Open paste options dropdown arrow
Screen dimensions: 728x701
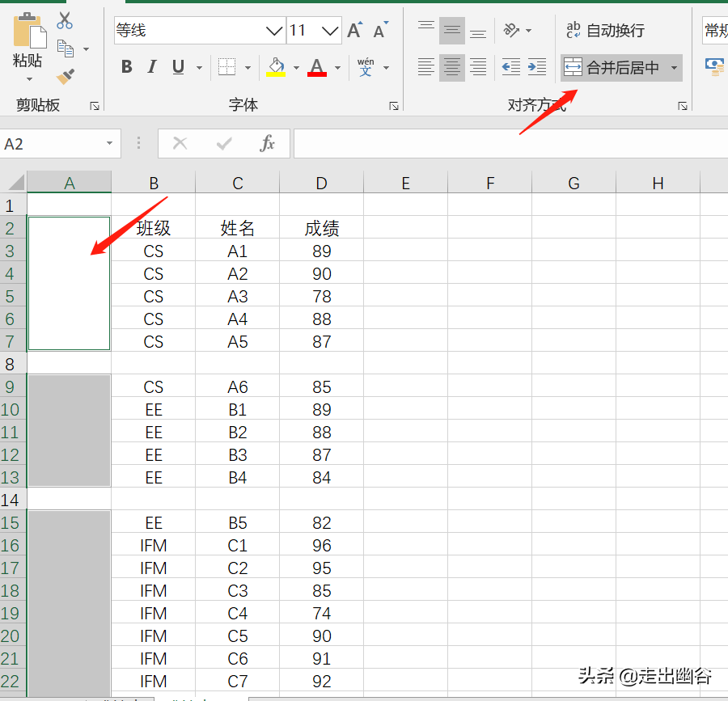(29, 79)
